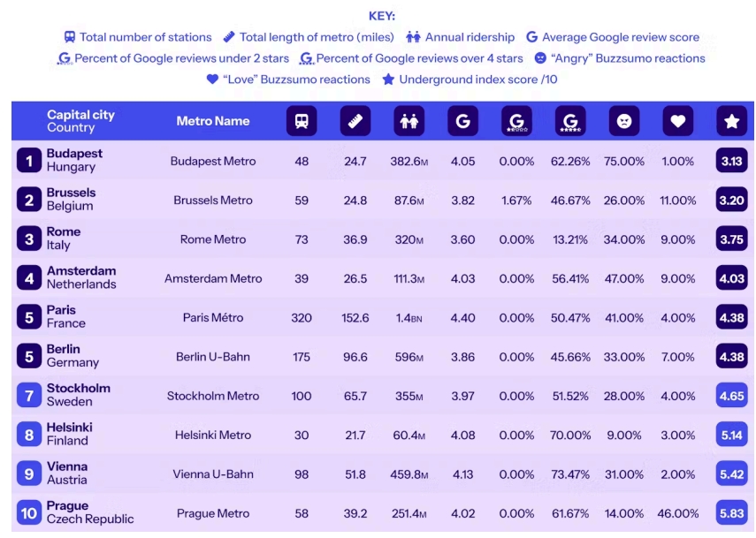This screenshot has height=538, width=756.
Task: Select the 'Helsinki Metro' cell
Action: [212, 435]
